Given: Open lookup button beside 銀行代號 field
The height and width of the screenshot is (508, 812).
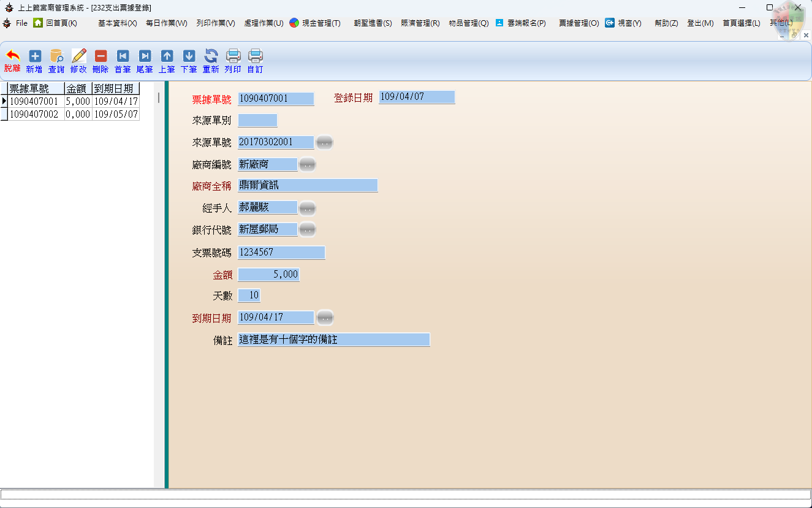Looking at the screenshot, I should 307,230.
